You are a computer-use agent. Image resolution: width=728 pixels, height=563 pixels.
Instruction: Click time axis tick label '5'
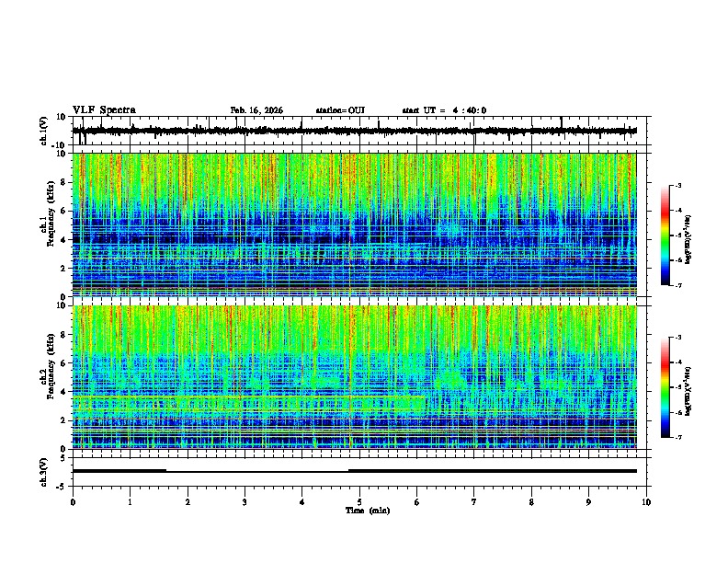(x=359, y=502)
